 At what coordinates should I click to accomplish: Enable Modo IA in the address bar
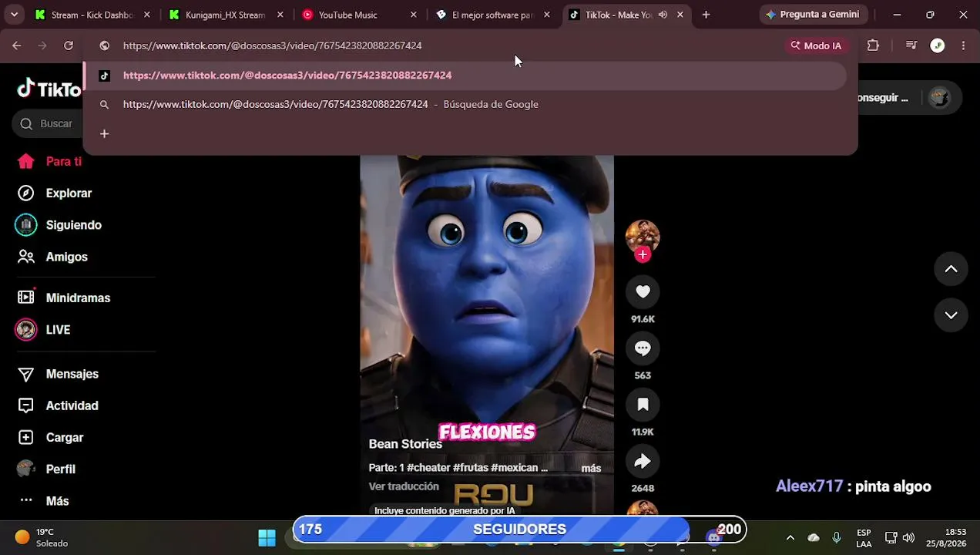pyautogui.click(x=816, y=45)
